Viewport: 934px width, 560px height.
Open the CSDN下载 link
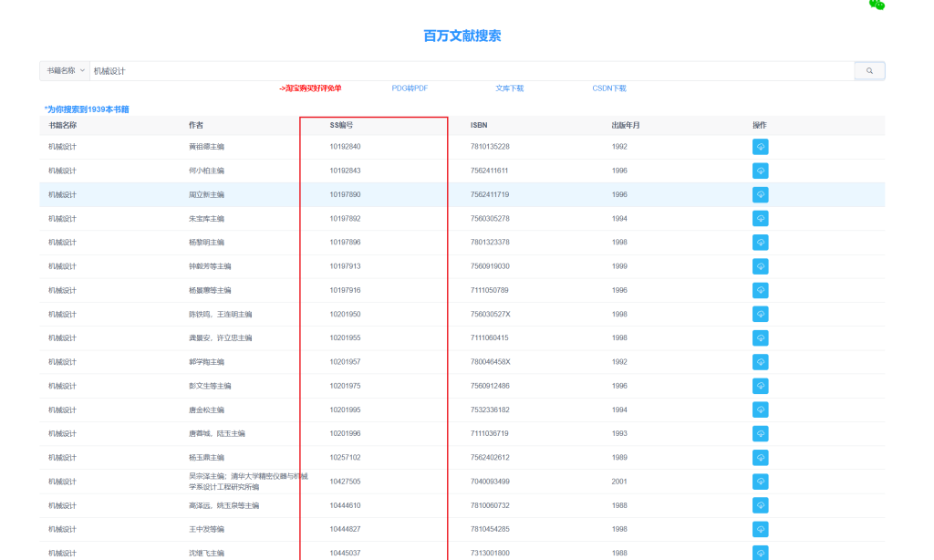609,88
